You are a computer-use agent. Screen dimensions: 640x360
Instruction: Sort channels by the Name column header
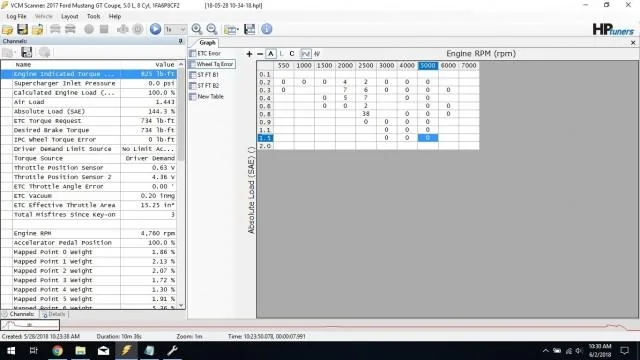click(66, 64)
